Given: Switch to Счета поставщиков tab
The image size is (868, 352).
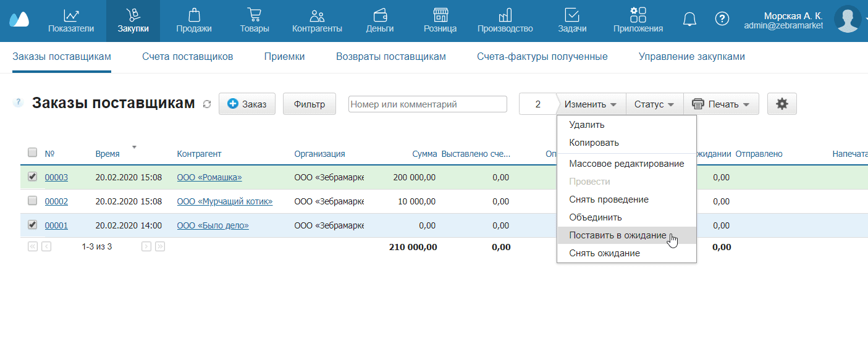Looking at the screenshot, I should point(187,57).
